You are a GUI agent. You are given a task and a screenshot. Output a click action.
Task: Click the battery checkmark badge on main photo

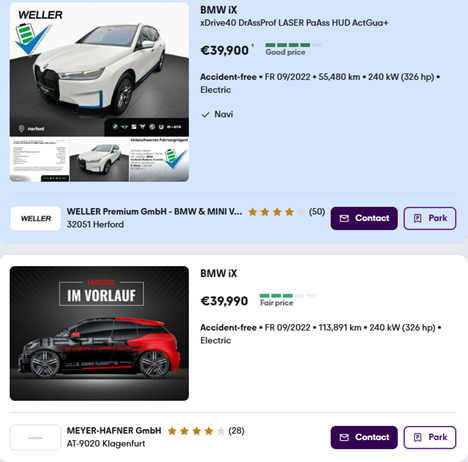coord(33,38)
